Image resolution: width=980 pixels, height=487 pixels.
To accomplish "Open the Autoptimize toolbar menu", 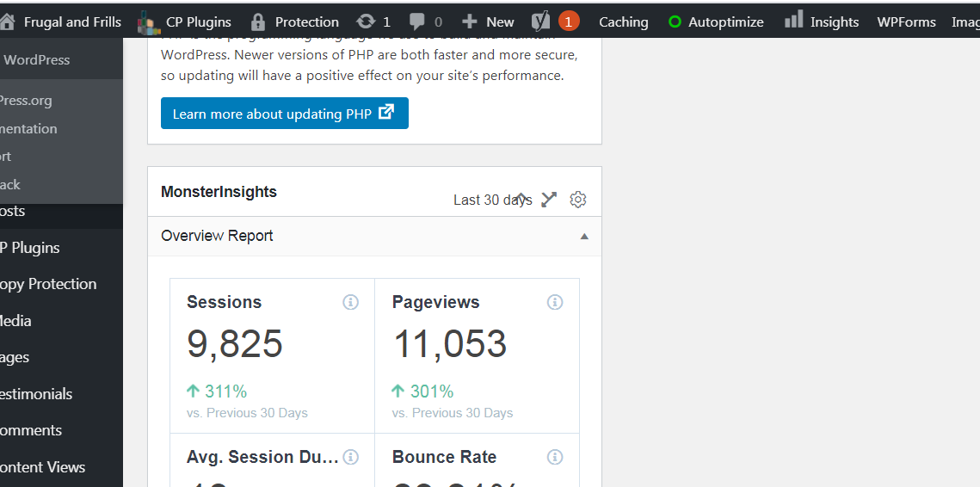I will tap(716, 22).
